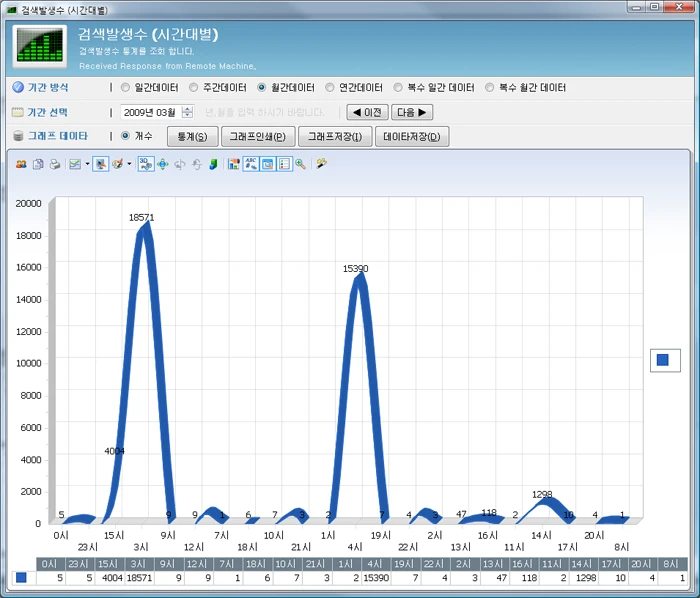The width and height of the screenshot is (700, 598).
Task: Select 복수 일간 데이터 radio button
Action: [398, 87]
